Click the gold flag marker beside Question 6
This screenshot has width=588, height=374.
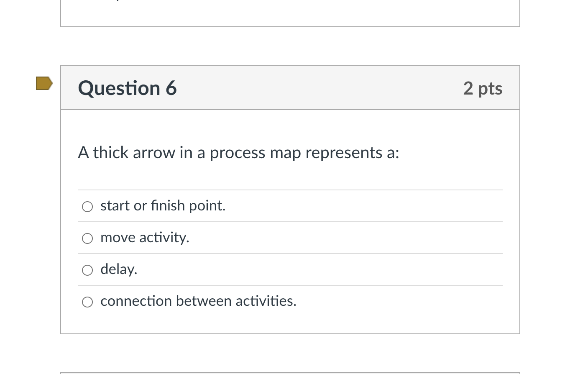pyautogui.click(x=43, y=83)
